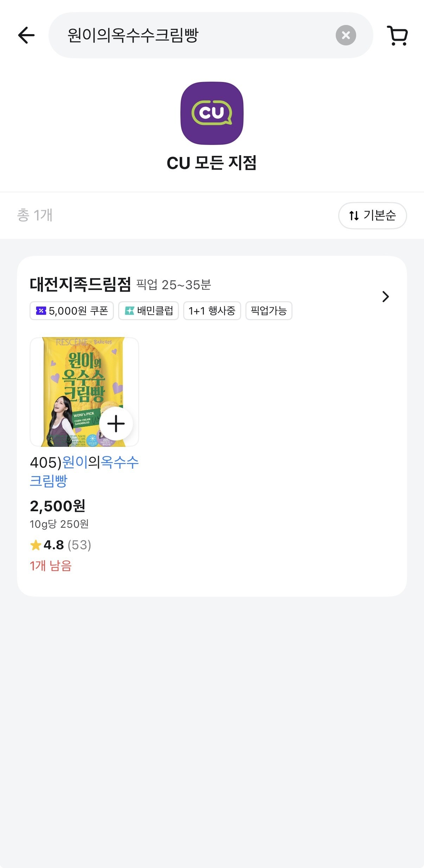The image size is (424, 868).
Task: Click the sort arrows icon beside 기본순
Action: pyautogui.click(x=354, y=215)
